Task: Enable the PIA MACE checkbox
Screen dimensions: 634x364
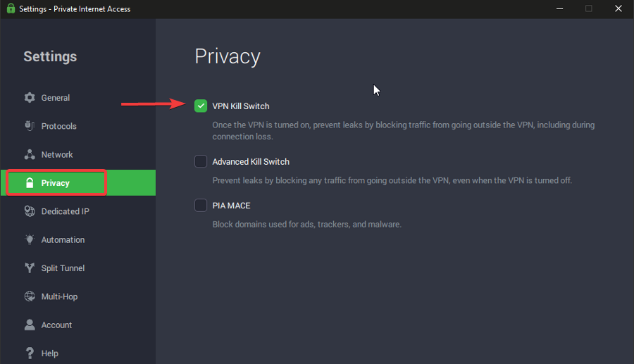Action: pos(201,206)
